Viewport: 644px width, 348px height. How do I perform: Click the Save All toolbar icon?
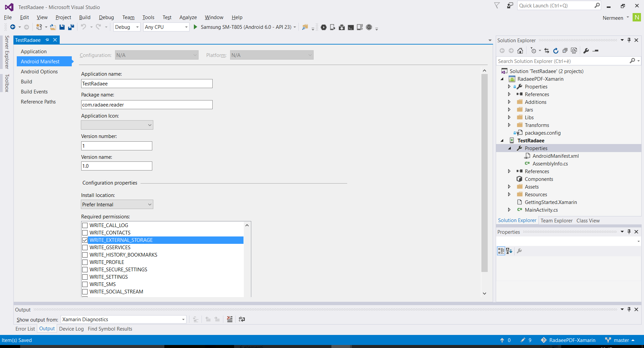[x=71, y=27]
